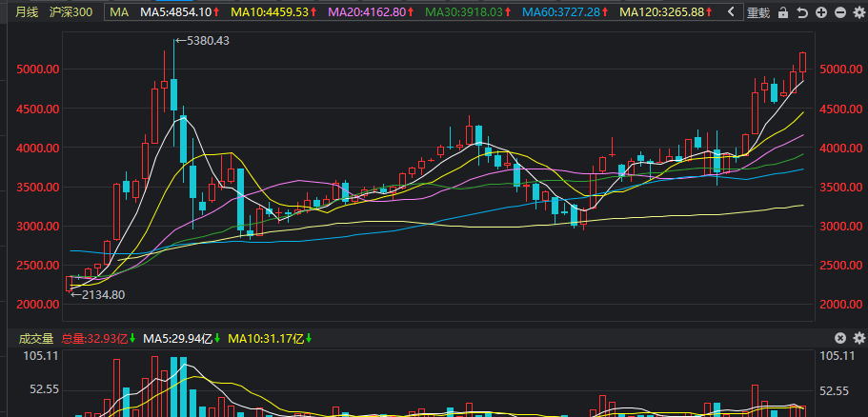The height and width of the screenshot is (417, 868).
Task: Open settings gear for 成交量 panel
Action: click(x=859, y=338)
